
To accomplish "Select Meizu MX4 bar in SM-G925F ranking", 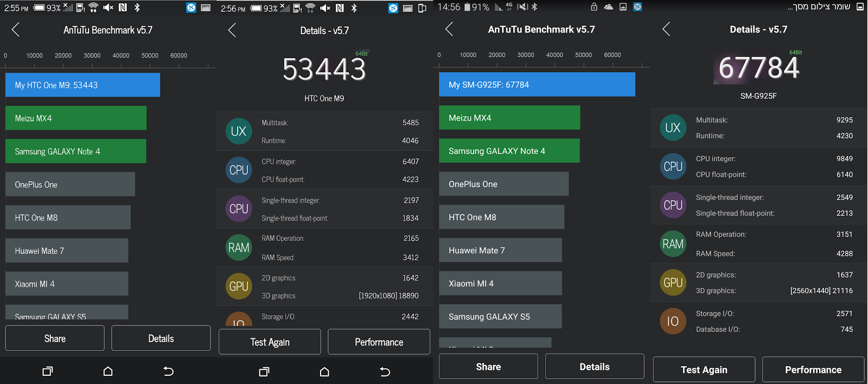I will coord(509,118).
